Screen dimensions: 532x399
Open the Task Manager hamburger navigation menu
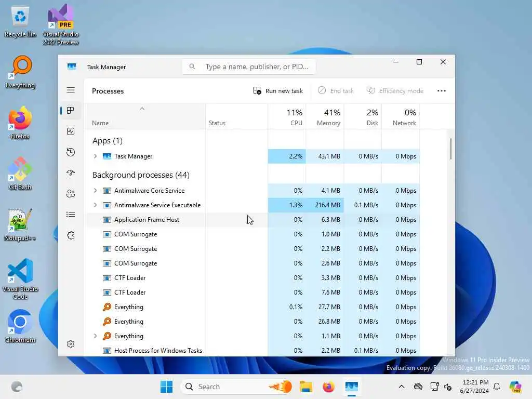(71, 90)
